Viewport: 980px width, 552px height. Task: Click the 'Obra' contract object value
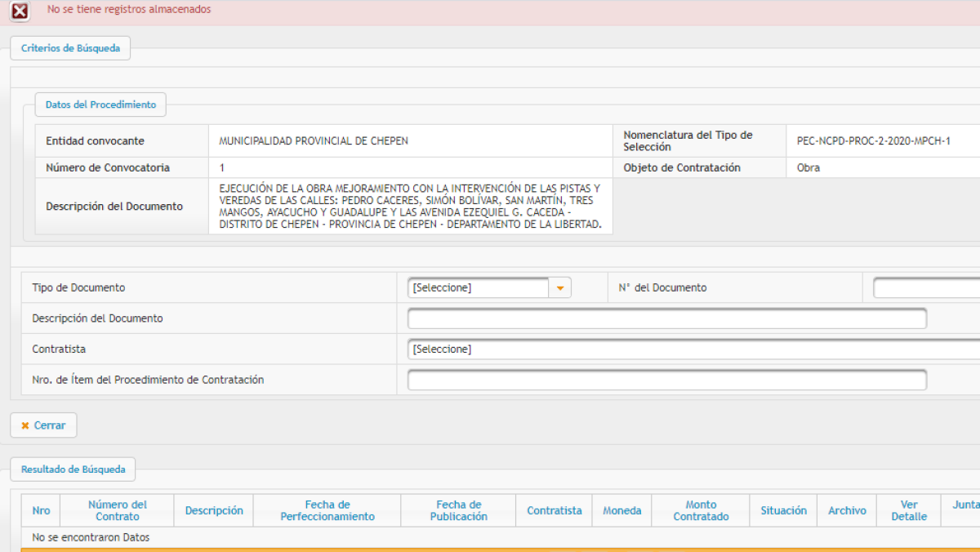click(x=808, y=167)
